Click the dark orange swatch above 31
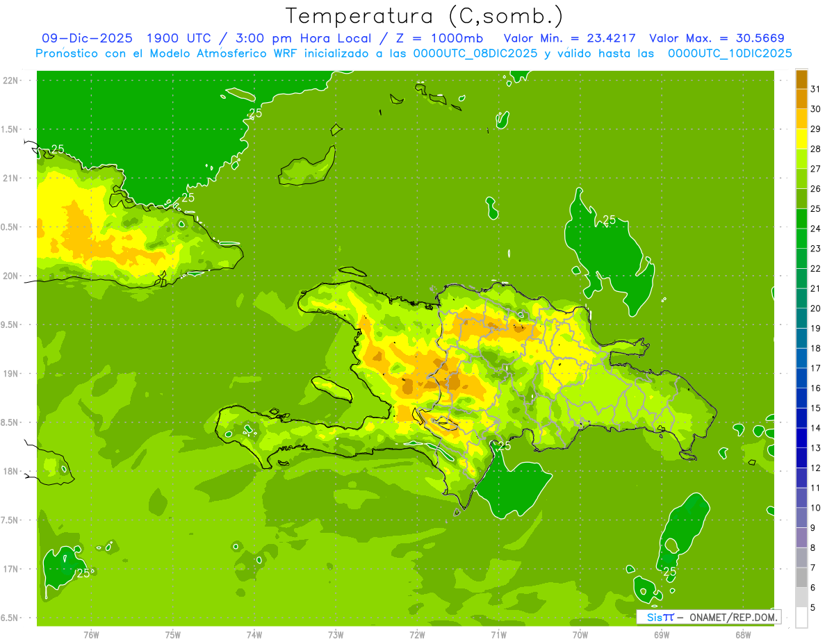This screenshot has width=834, height=644. coord(801,79)
